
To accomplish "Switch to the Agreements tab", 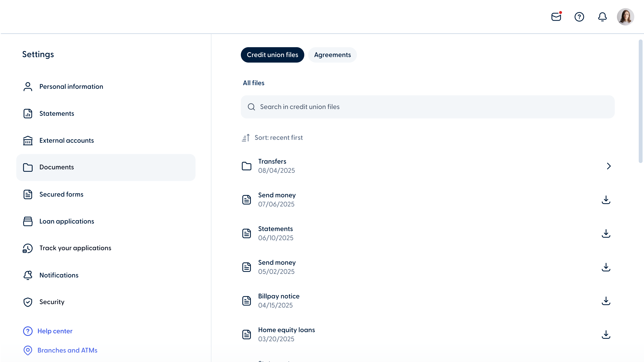I will [332, 55].
